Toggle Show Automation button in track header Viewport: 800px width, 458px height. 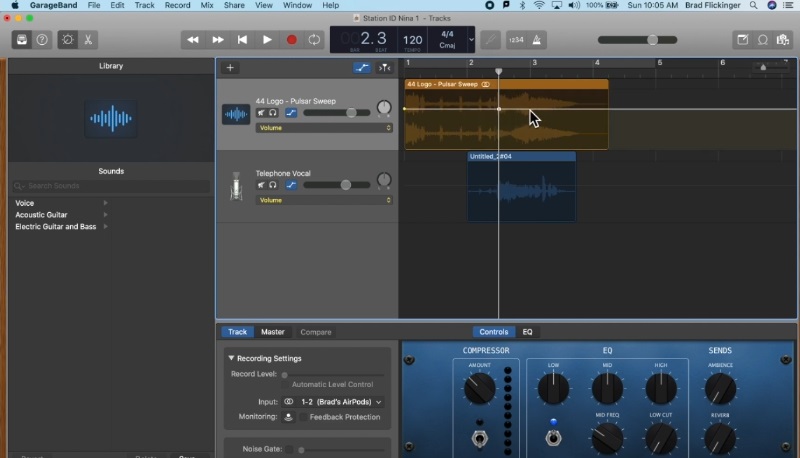pyautogui.click(x=362, y=68)
